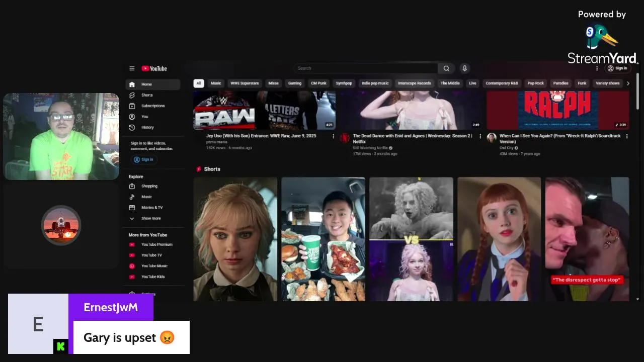Open YouTube Premium icon in sidebar
Image resolution: width=644 pixels, height=362 pixels.
point(132,244)
